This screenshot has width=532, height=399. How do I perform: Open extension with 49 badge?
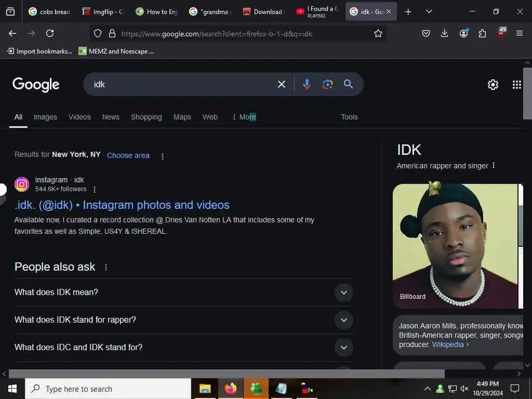pos(501,32)
